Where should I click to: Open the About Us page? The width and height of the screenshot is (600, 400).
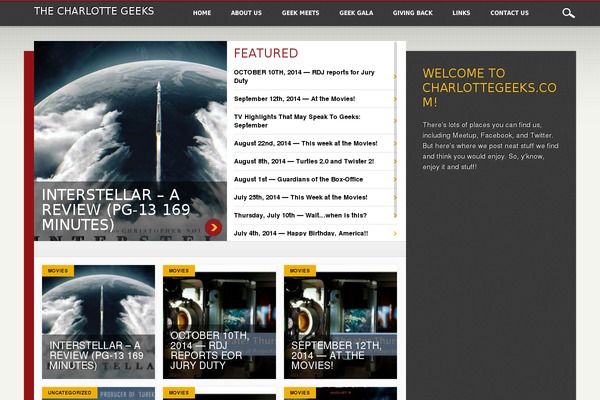[x=246, y=13]
